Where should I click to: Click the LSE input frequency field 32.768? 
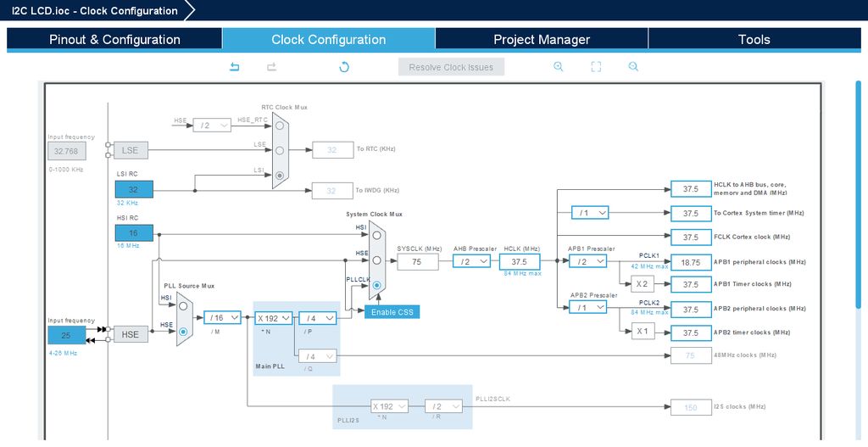click(x=66, y=151)
